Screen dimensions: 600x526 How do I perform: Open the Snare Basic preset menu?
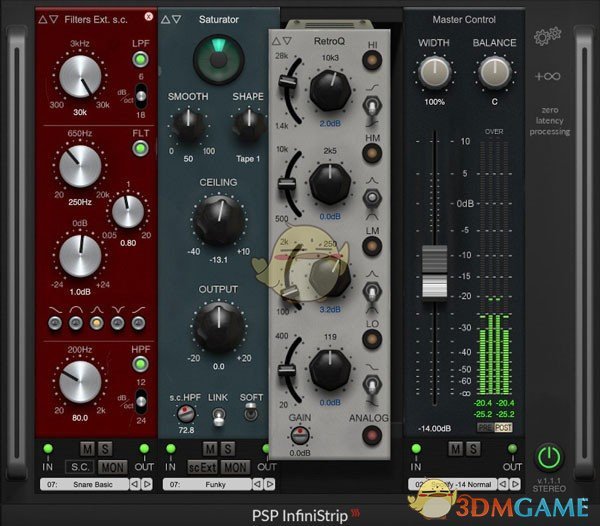pos(84,484)
